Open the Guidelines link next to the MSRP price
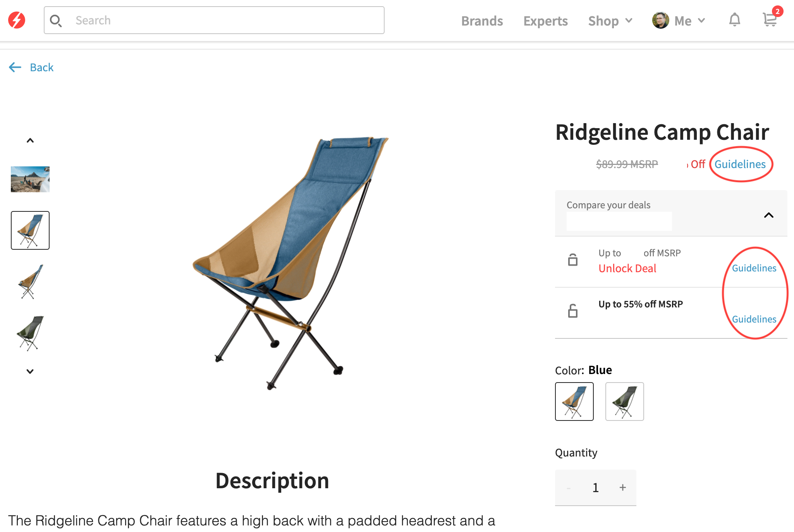794x532 pixels. pyautogui.click(x=740, y=164)
